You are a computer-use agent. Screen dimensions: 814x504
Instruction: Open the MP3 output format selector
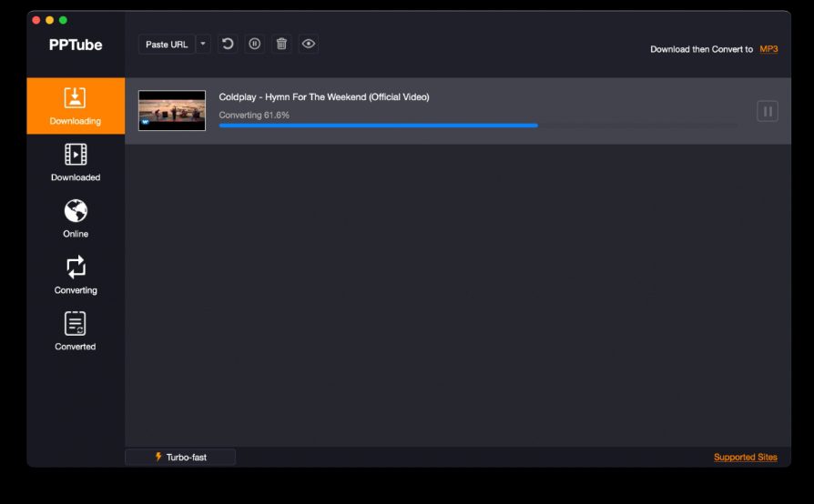pyautogui.click(x=768, y=49)
